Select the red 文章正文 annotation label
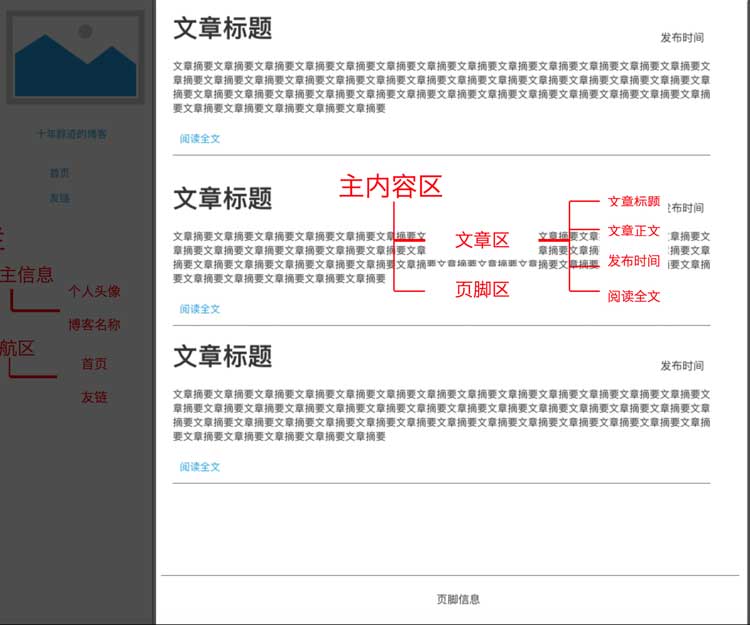This screenshot has width=750, height=625. click(x=634, y=231)
